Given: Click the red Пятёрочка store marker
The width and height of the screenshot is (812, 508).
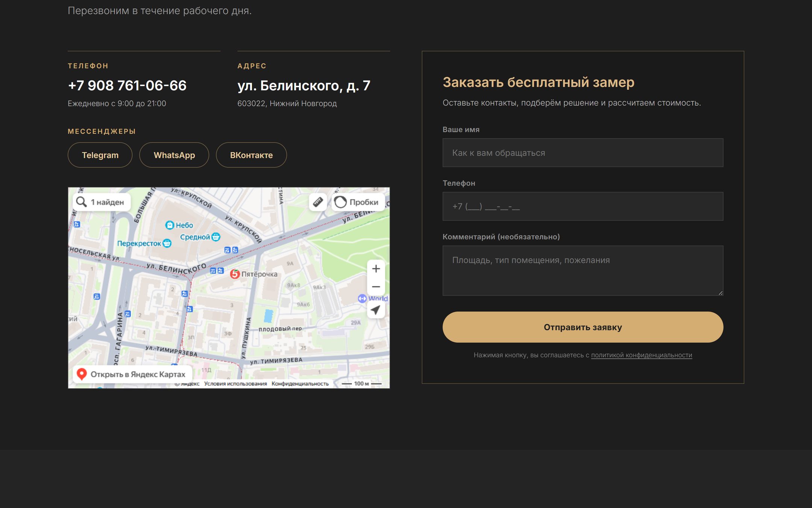Looking at the screenshot, I should (235, 274).
